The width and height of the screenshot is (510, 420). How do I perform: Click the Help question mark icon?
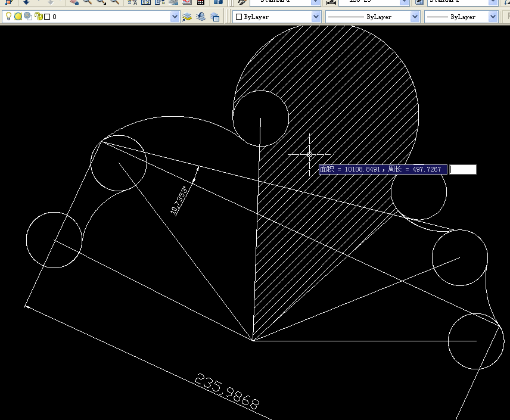point(218,2)
